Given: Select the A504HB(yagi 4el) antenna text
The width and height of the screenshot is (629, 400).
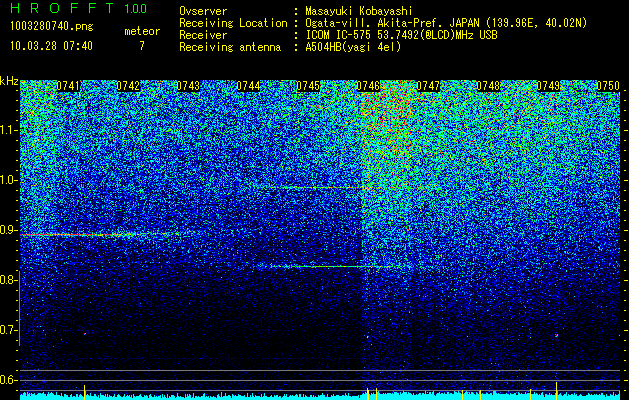Looking at the screenshot, I should coord(353,47).
